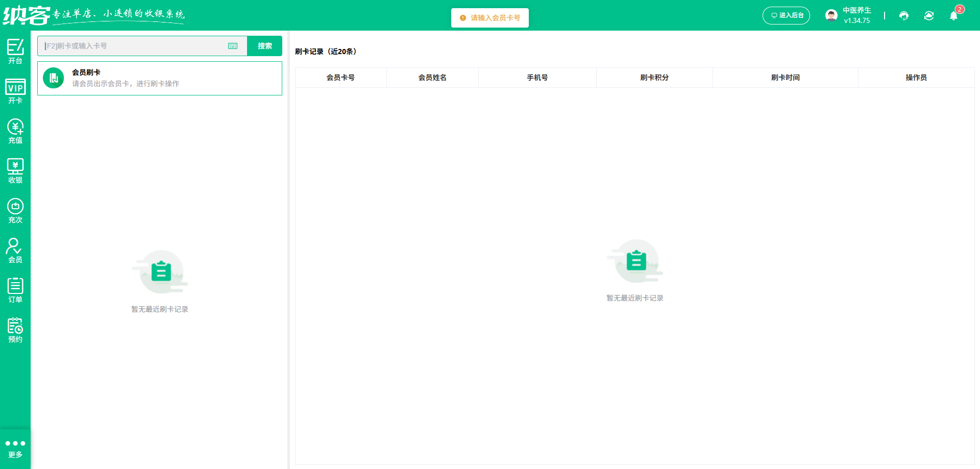
Task: Click the 操作员 column header
Action: 916,78
